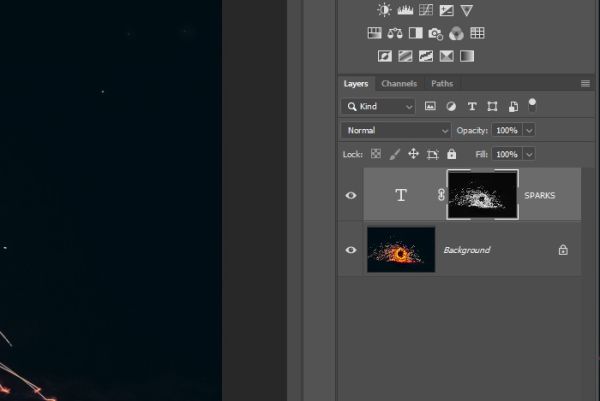Prevent auto-nesting in artboards lock
This screenshot has height=401, width=600.
click(x=432, y=154)
